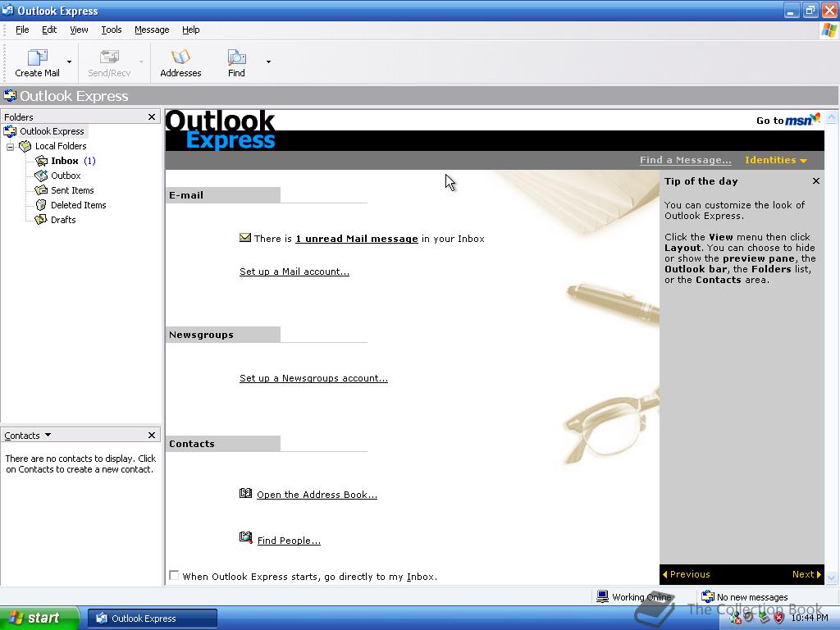Screen dimensions: 840x630
Task: Click Go to msn link
Action: click(788, 120)
